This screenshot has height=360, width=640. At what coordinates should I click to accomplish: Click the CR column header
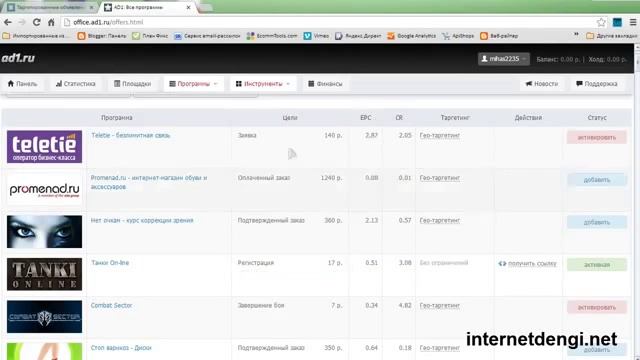(x=399, y=118)
